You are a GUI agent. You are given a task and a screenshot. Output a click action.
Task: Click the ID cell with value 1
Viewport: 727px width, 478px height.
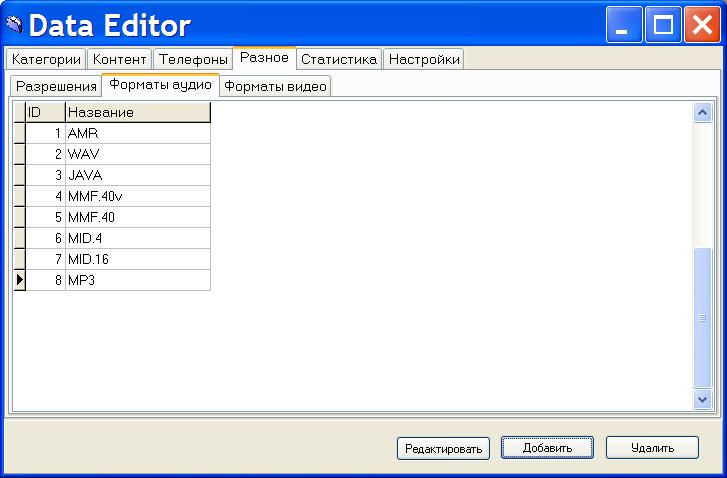[x=45, y=134]
